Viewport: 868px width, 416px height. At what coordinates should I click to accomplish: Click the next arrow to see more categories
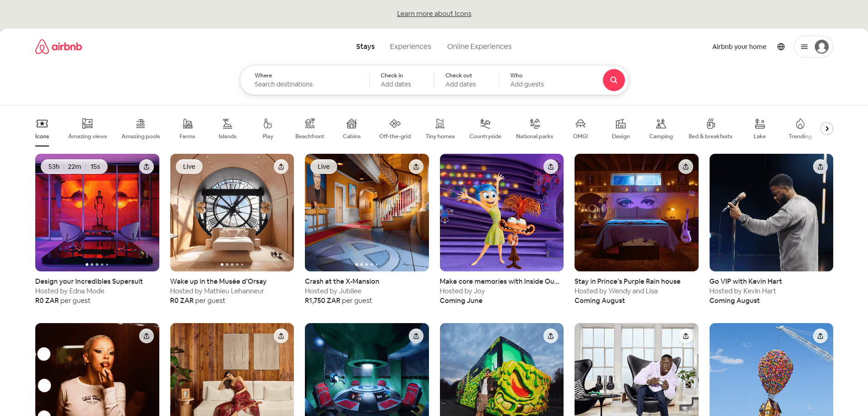[x=827, y=129]
